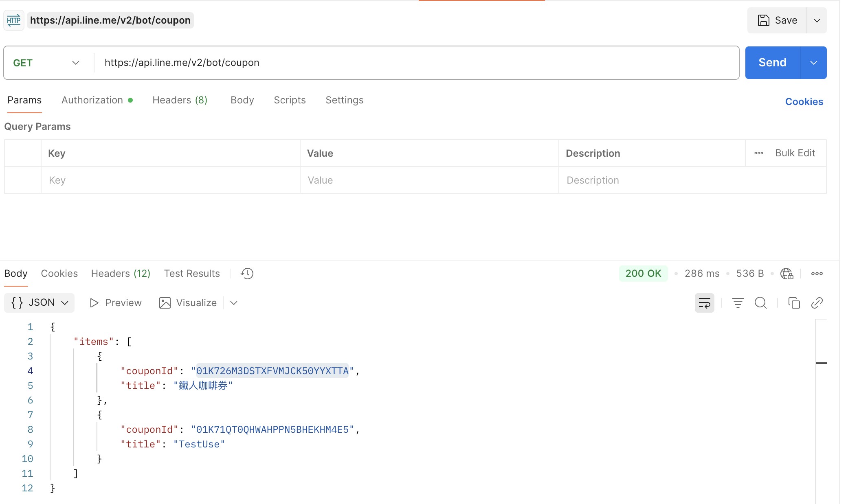848x504 pixels.
Task: Open the Cookies link
Action: [804, 102]
